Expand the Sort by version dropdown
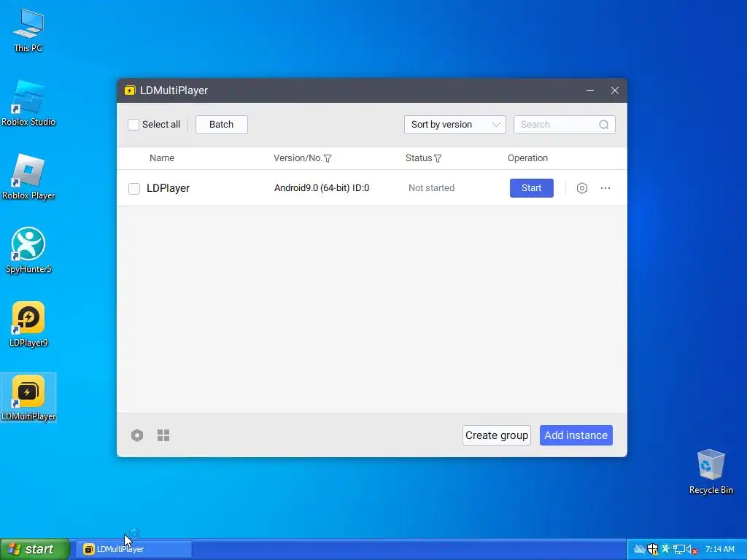The height and width of the screenshot is (560, 747). (x=455, y=125)
